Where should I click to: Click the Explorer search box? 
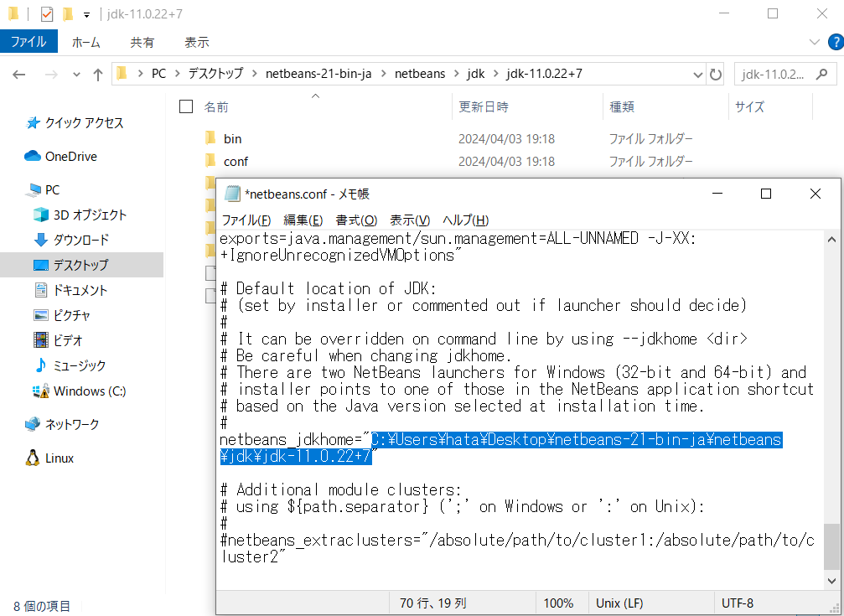pyautogui.click(x=785, y=75)
